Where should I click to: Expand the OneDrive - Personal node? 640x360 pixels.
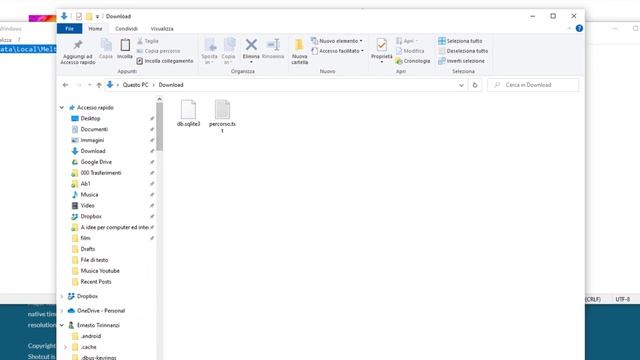tap(62, 311)
